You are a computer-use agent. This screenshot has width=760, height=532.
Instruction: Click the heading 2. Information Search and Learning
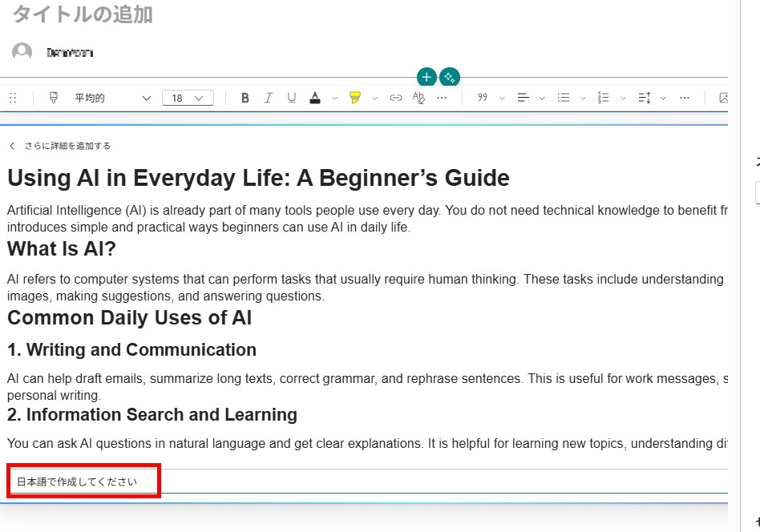152,415
